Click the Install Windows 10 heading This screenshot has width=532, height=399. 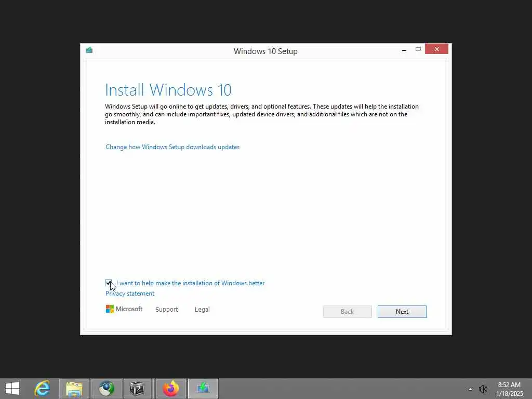[168, 90]
